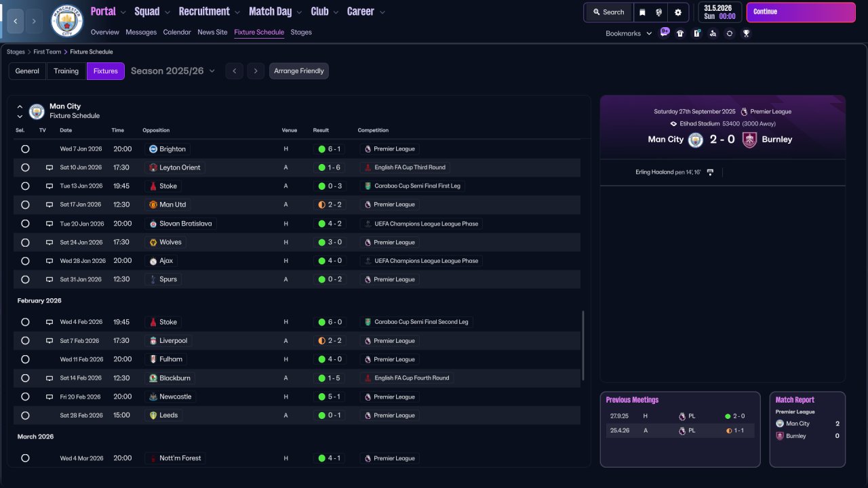Open the trophy icon shortcut
868x488 pixels.
coord(746,33)
